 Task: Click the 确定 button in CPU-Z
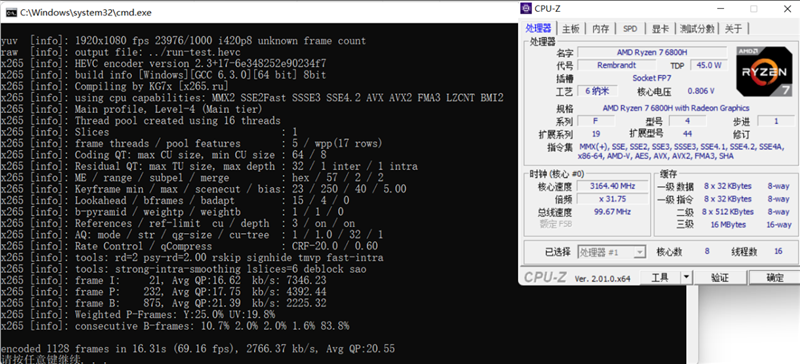pos(774,278)
